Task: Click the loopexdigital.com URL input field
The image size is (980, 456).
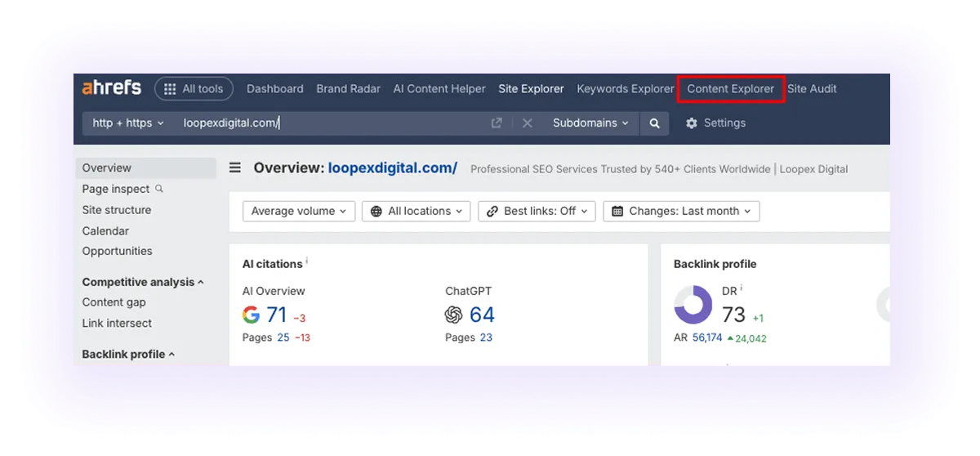Action: click(331, 123)
